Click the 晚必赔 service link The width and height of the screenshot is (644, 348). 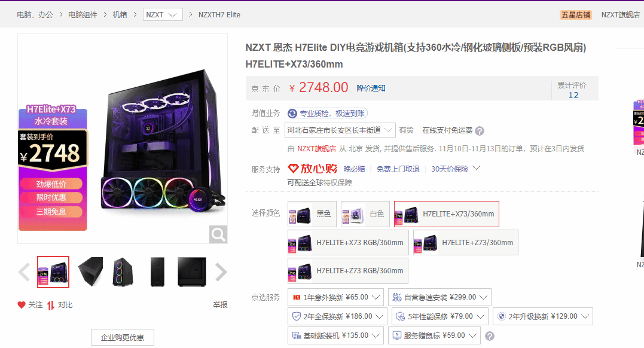(355, 169)
